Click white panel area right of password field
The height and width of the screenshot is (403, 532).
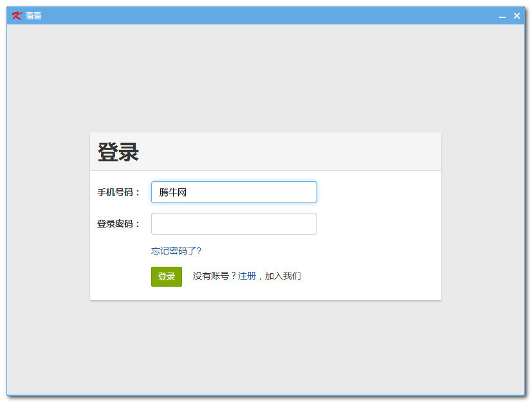pyautogui.click(x=380, y=224)
